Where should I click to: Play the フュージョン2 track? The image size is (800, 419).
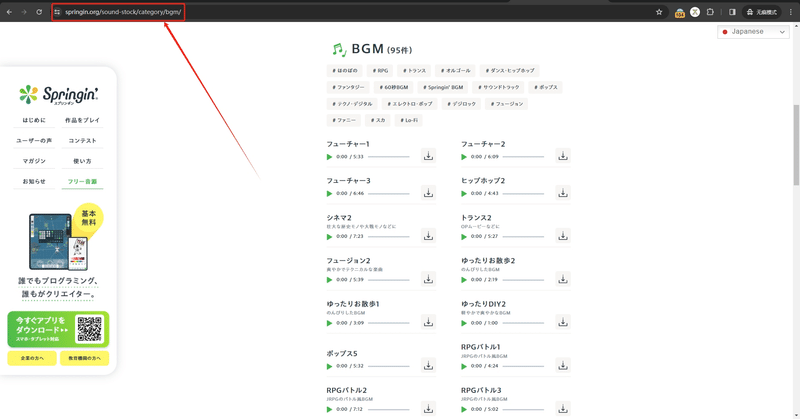329,280
